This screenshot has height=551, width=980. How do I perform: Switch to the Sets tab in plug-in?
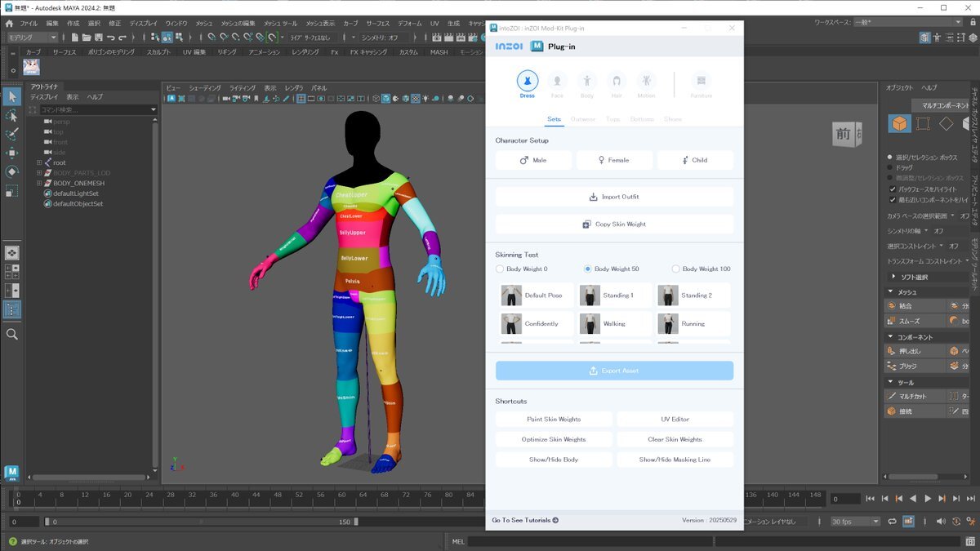click(x=555, y=119)
